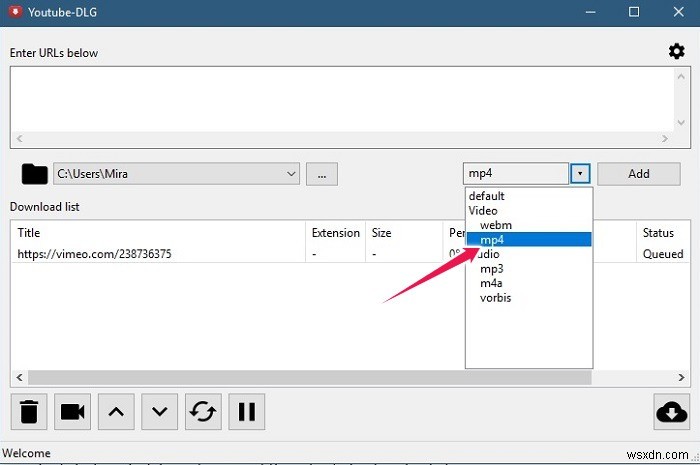Delete selected item with trash icon

(x=29, y=411)
